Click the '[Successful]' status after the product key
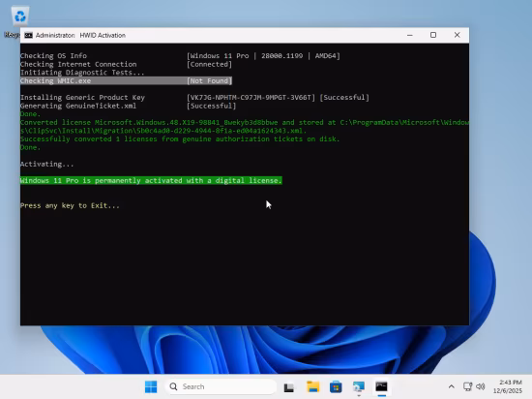532x399 pixels. pyautogui.click(x=344, y=98)
